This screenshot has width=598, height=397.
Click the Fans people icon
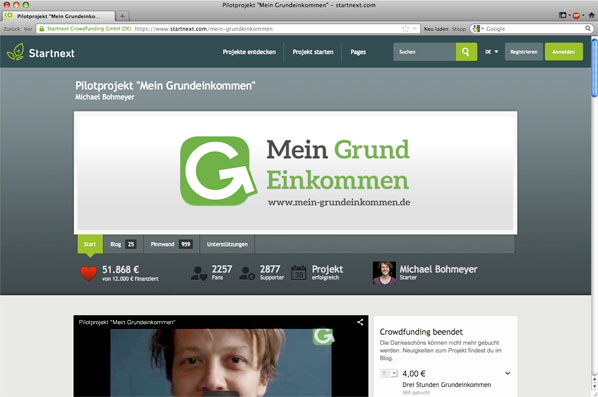pyautogui.click(x=199, y=273)
